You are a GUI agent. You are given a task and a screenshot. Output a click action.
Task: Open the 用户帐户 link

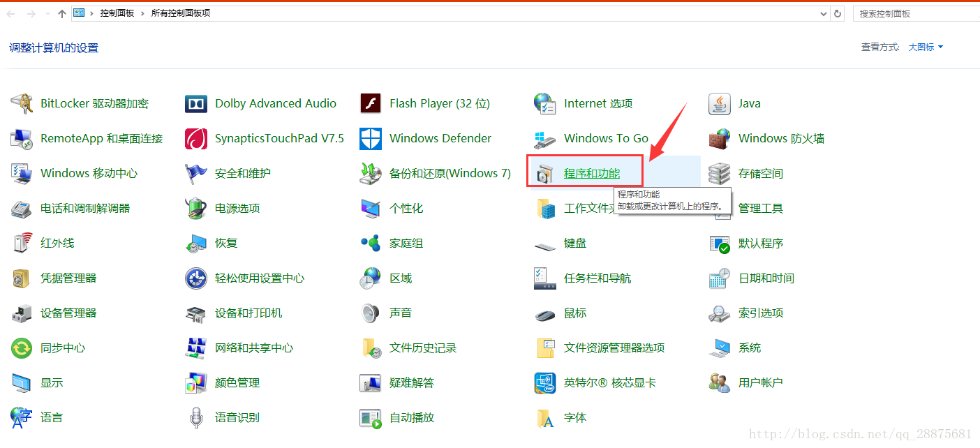[761, 382]
